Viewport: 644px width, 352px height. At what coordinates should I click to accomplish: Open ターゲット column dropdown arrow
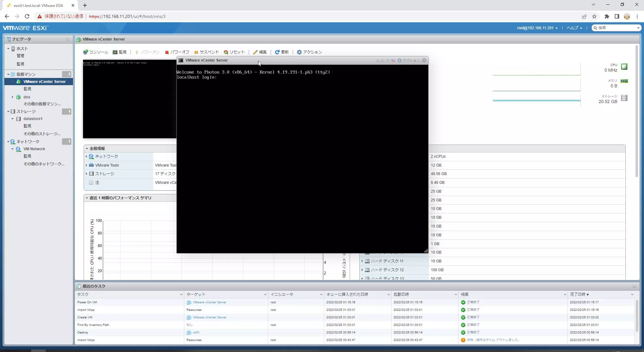[x=265, y=294]
